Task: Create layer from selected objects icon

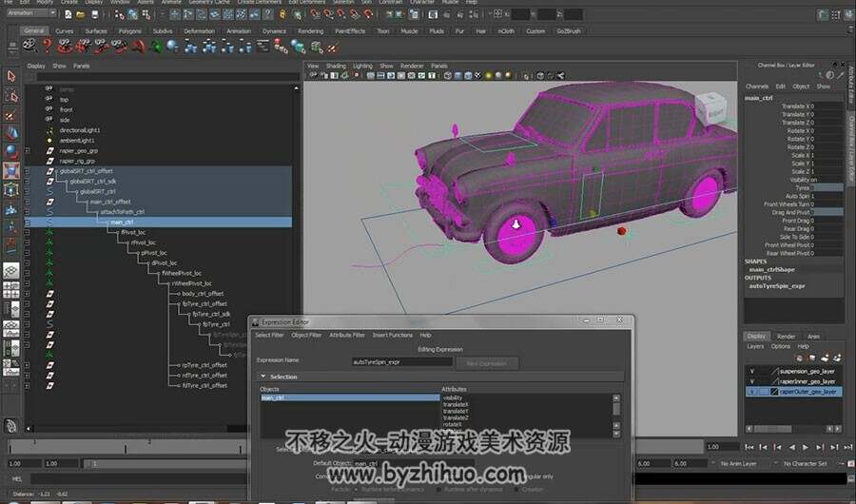Action: (837, 359)
